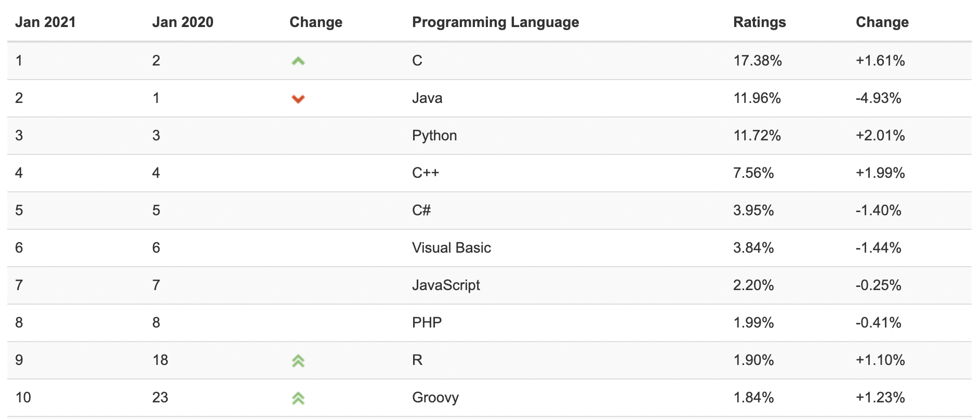This screenshot has width=980, height=419.
Task: Click the Jan 2021 rank 9 cell
Action: 19,360
